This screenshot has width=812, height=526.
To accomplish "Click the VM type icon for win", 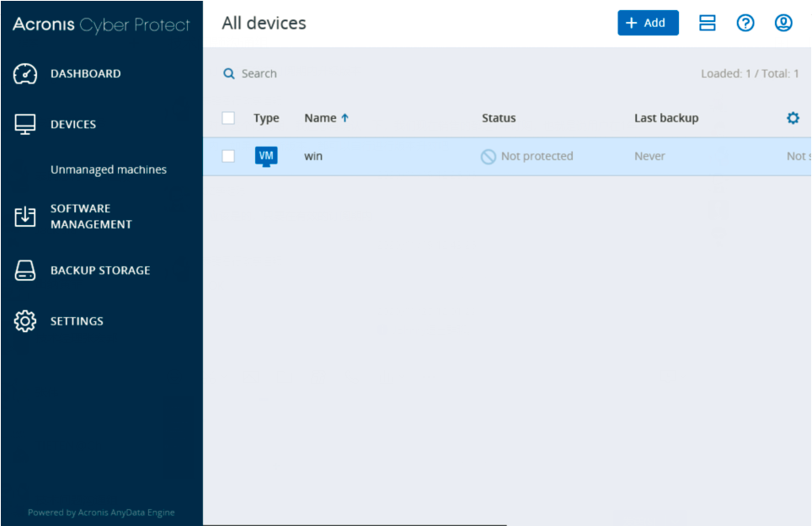I will click(266, 157).
